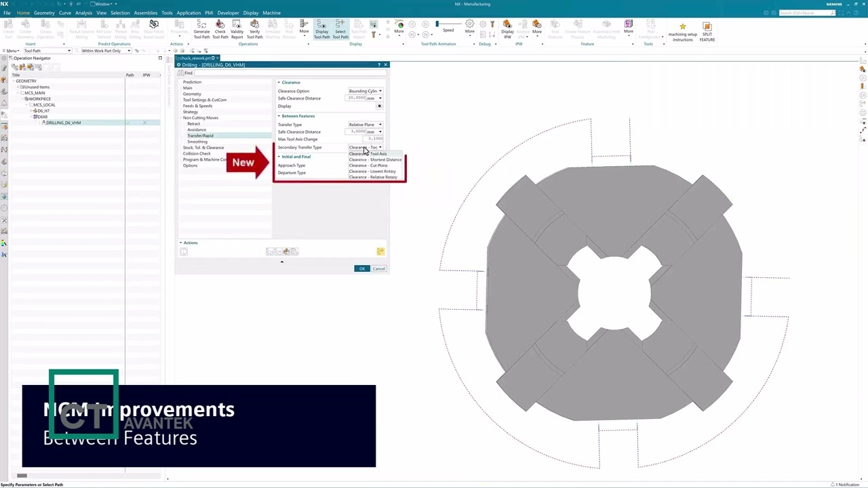Click the Properties icon in Actions group

pyautogui.click(x=179, y=25)
